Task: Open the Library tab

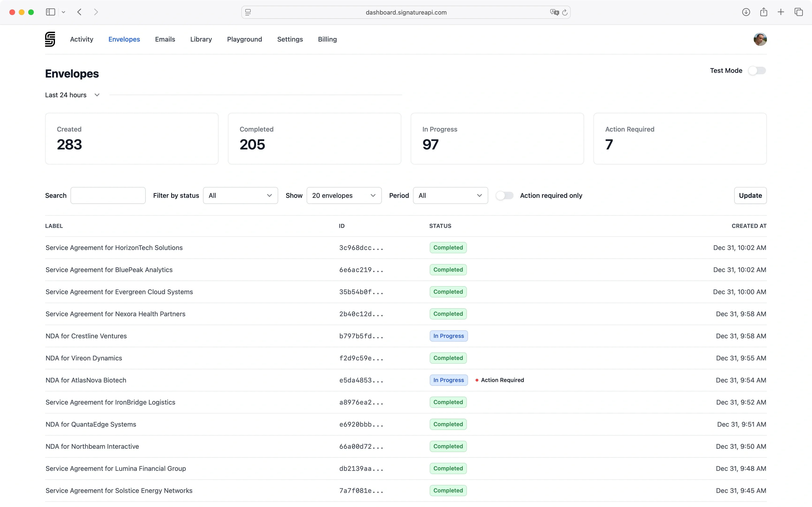Action: (x=201, y=39)
